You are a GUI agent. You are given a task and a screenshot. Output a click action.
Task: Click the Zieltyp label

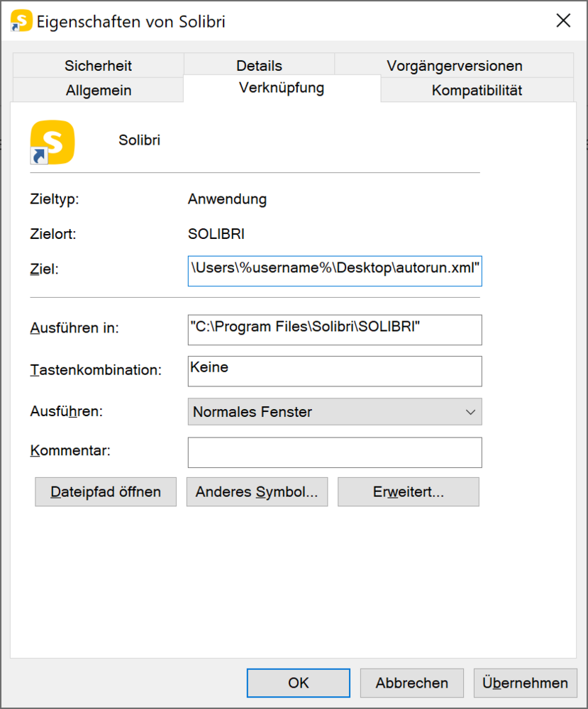coord(55,199)
